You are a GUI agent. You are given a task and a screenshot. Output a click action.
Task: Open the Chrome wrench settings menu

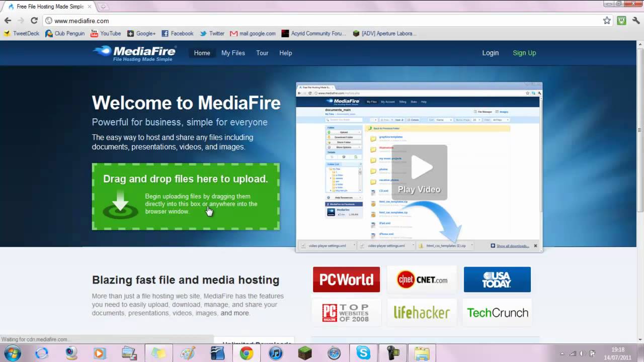[636, 21]
